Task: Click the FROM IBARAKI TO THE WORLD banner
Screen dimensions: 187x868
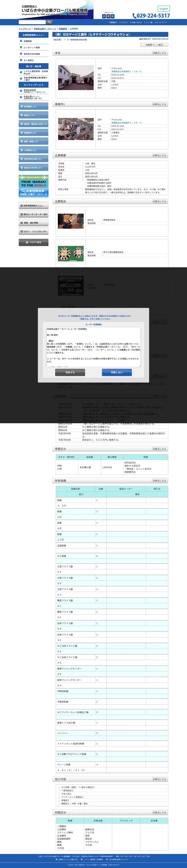Action: coord(33,181)
